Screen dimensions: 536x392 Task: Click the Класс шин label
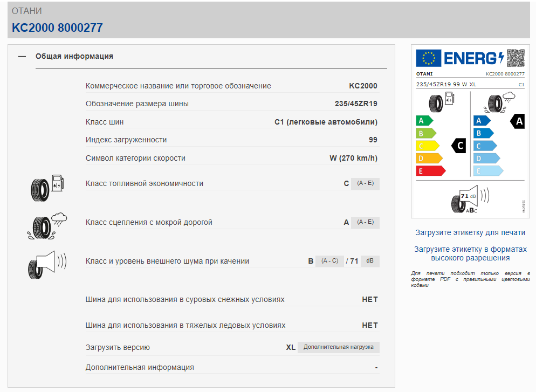pyautogui.click(x=105, y=122)
